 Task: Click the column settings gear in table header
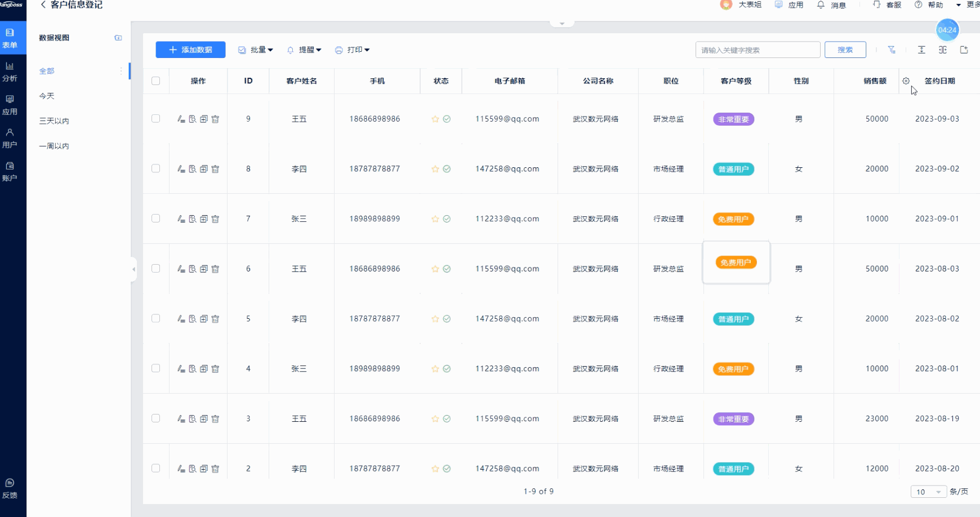(x=906, y=81)
